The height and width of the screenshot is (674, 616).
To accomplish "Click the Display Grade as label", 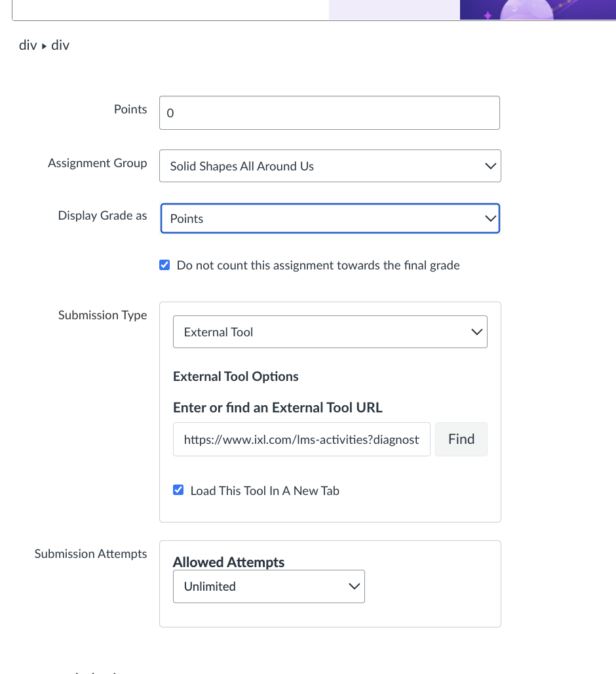I will click(x=102, y=216).
